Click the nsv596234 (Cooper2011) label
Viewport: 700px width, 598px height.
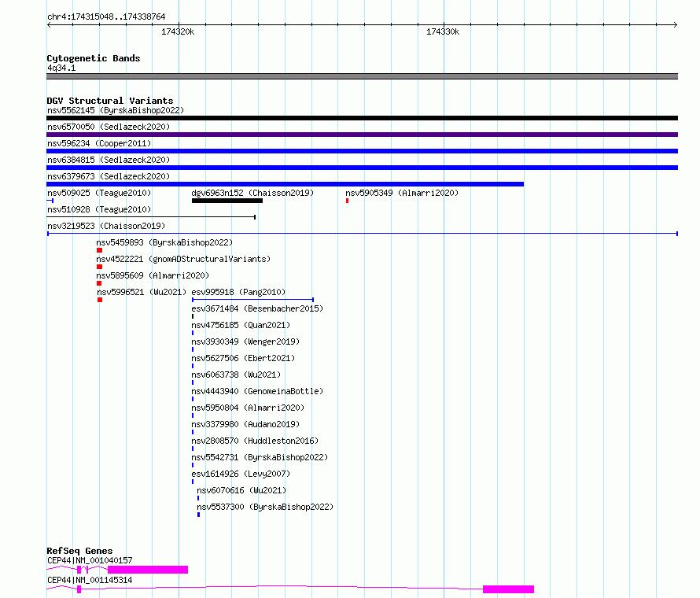(x=99, y=143)
